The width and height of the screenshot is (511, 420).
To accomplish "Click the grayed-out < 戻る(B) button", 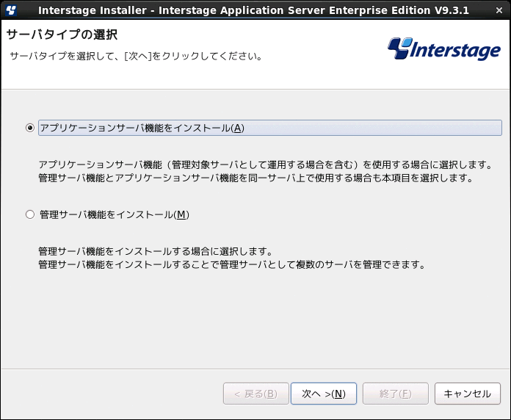I will click(x=255, y=394).
